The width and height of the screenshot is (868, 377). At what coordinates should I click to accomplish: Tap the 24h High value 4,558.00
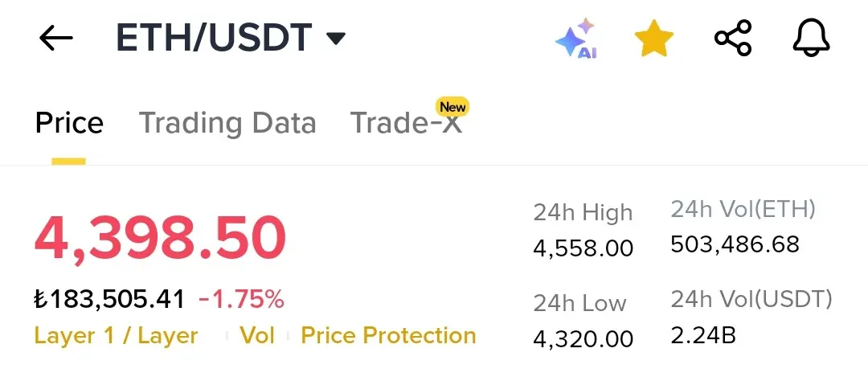583,248
